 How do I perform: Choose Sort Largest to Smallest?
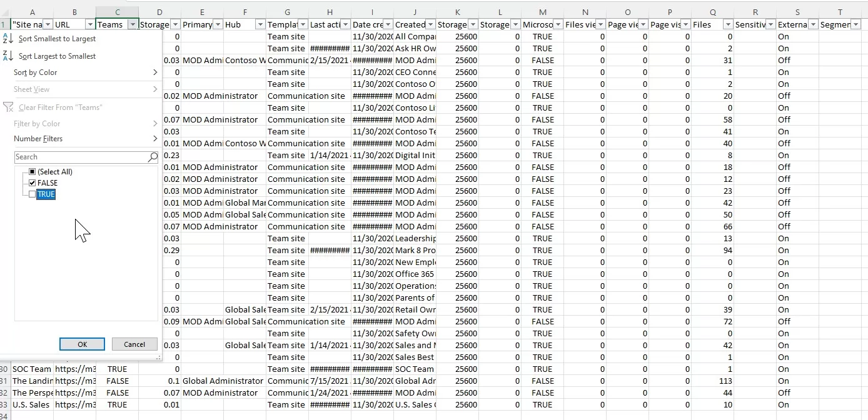coord(57,56)
